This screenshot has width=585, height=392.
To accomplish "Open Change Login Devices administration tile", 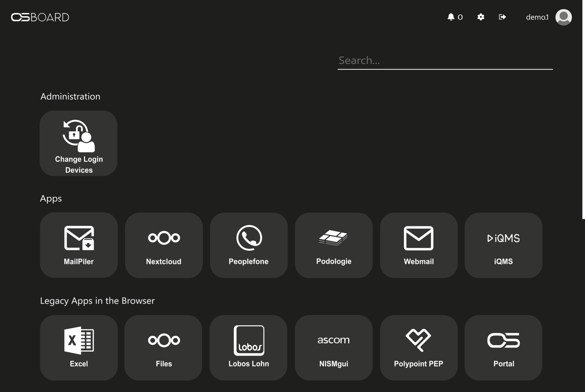I will click(x=79, y=143).
